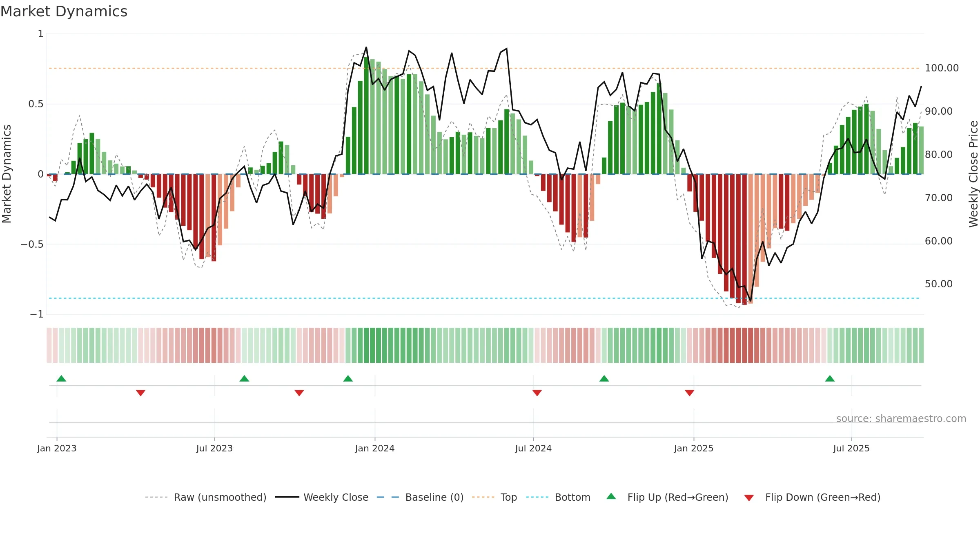
Task: Click the green Flip Up legend triangle icon
Action: [611, 496]
